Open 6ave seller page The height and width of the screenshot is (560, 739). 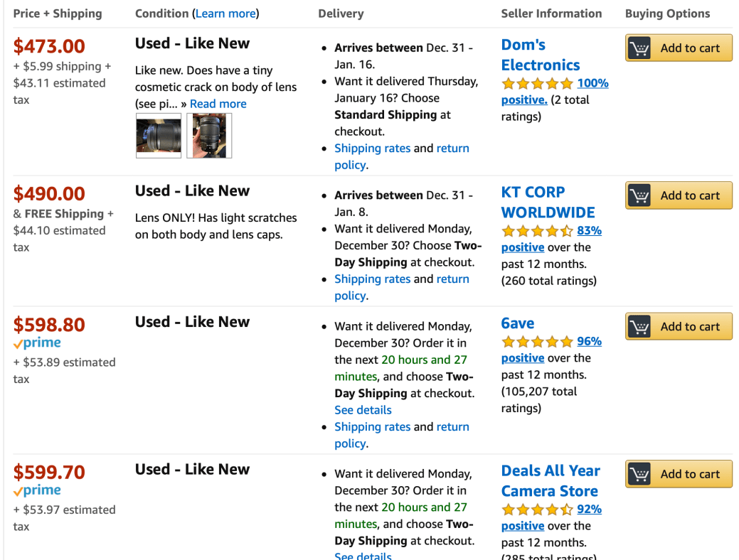pyautogui.click(x=518, y=323)
